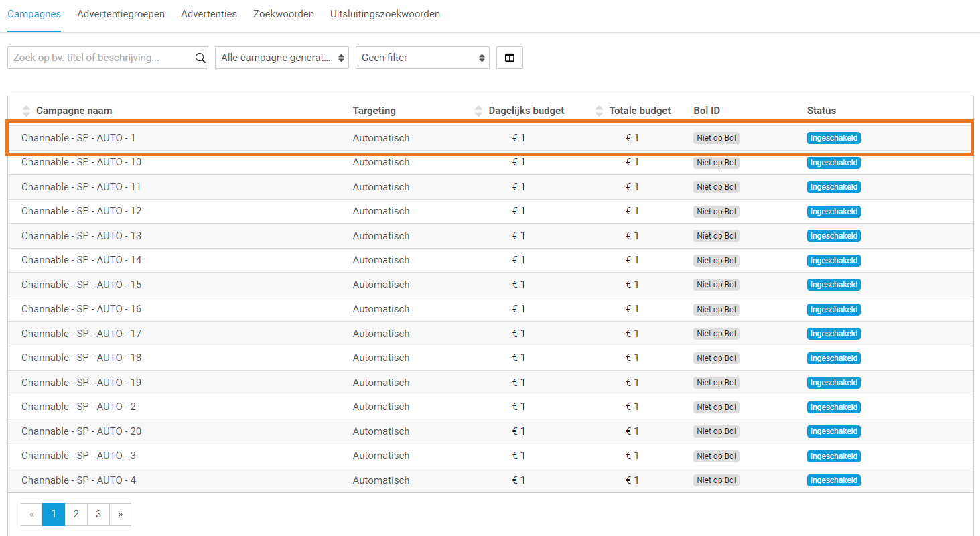980x536 pixels.
Task: Click Ingeschakeld badge for AUTO - 4
Action: [x=834, y=480]
